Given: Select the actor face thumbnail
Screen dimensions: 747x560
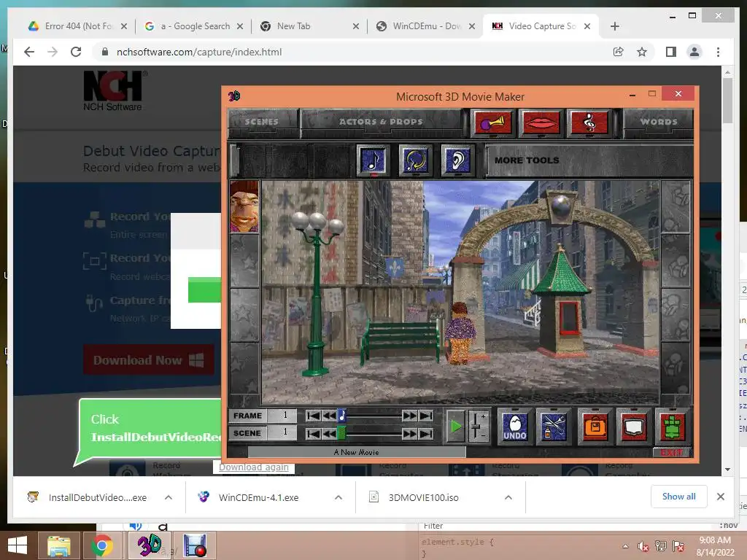Looking at the screenshot, I should point(244,206).
